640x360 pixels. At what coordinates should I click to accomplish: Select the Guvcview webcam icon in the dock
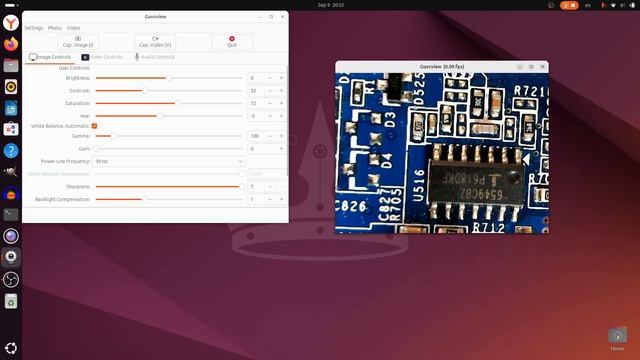[x=11, y=257]
